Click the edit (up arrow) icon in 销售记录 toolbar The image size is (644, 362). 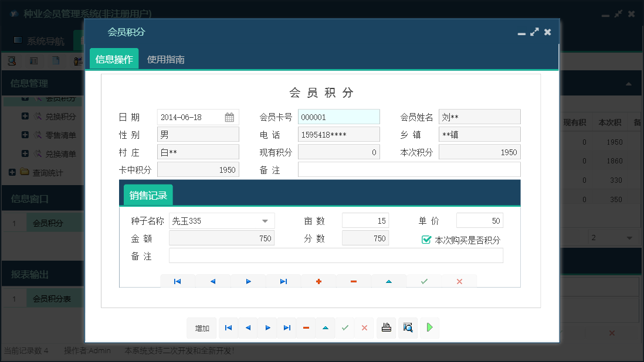389,281
